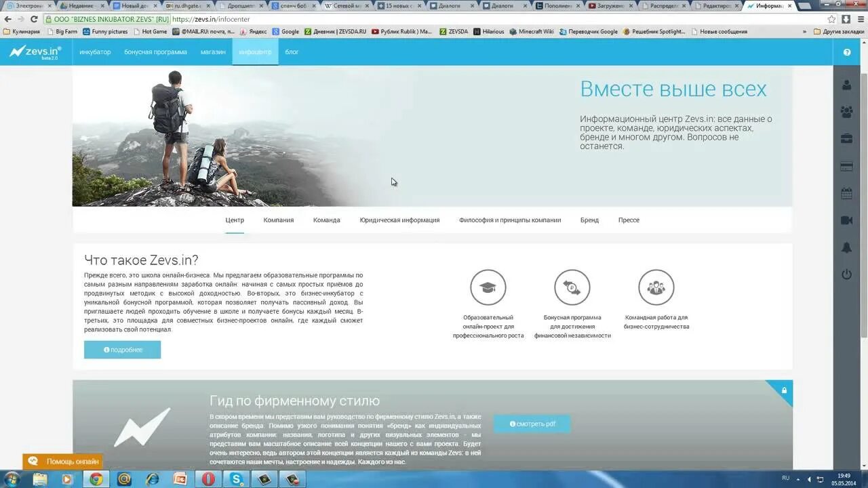Click the lock icon on brand guide
868x488 pixels.
[x=784, y=390]
